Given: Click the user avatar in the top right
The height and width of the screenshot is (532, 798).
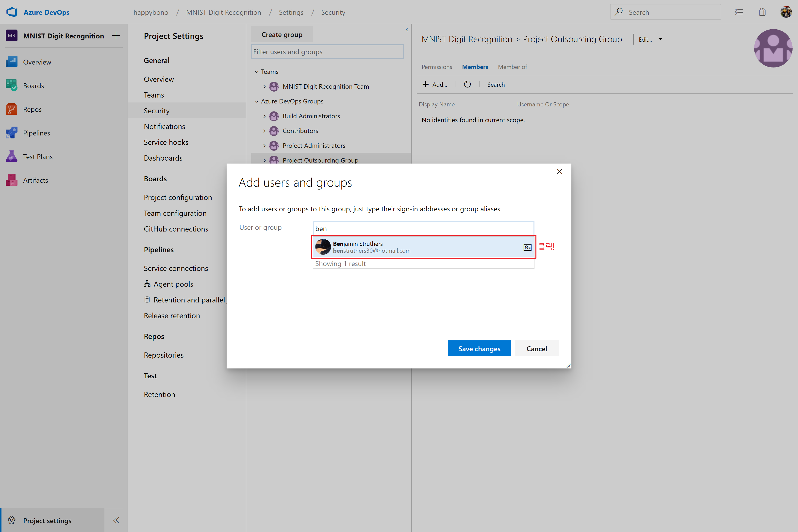Looking at the screenshot, I should pyautogui.click(x=786, y=12).
